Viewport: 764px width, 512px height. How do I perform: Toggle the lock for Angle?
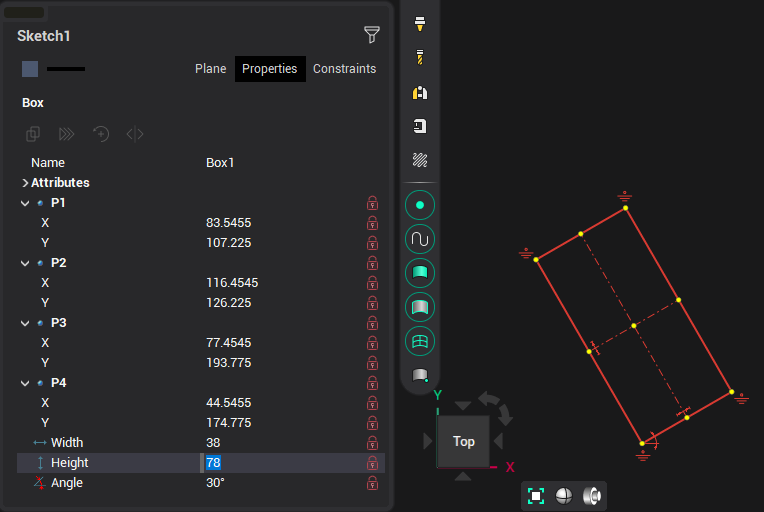tap(372, 483)
